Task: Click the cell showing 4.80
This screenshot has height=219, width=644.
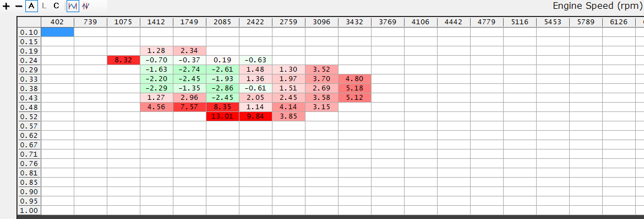Action: point(354,79)
